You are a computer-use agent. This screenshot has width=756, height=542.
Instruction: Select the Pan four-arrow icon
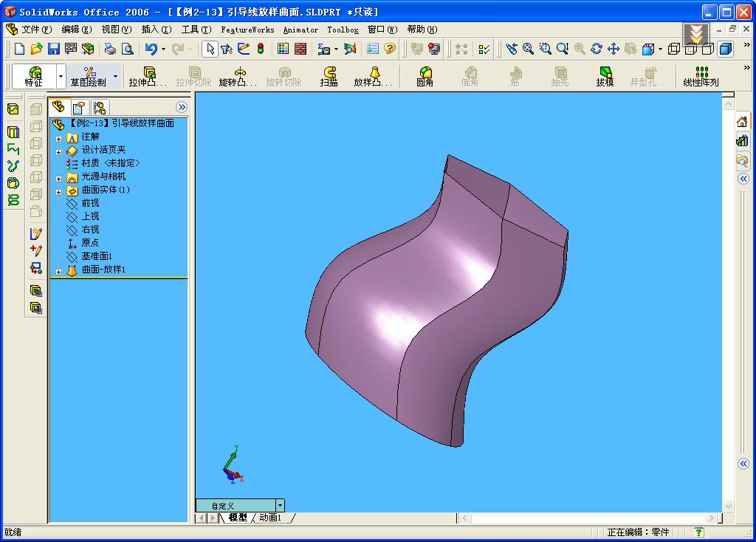614,49
